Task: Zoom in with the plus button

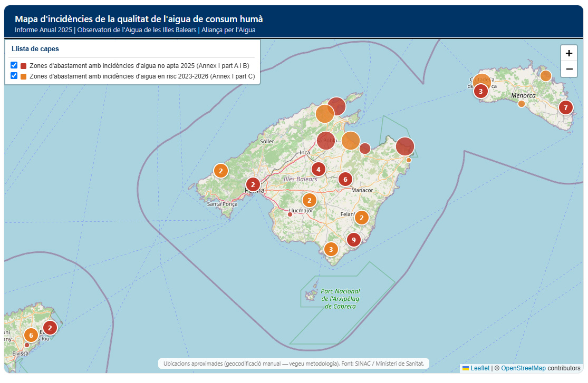Action: pos(569,53)
